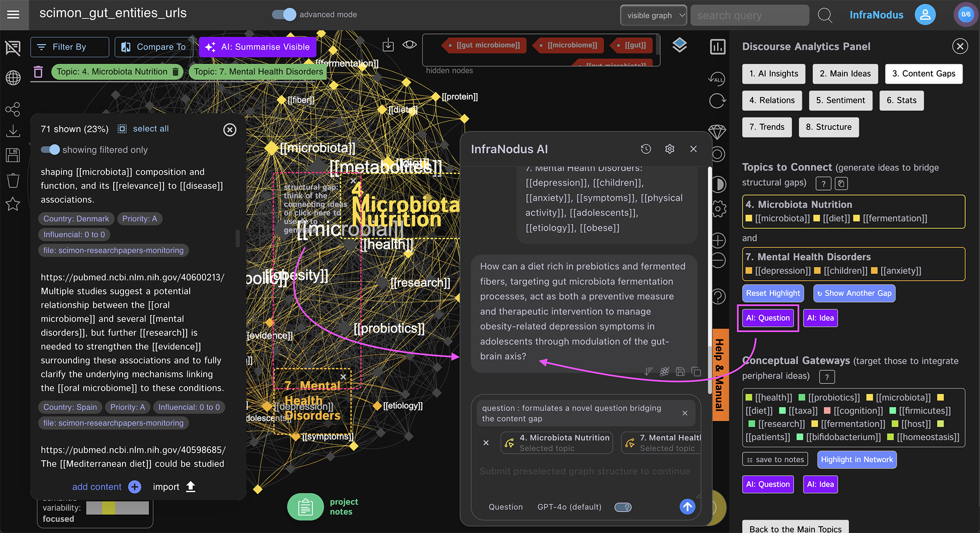
Task: Open the Filter By dropdown
Action: 70,47
